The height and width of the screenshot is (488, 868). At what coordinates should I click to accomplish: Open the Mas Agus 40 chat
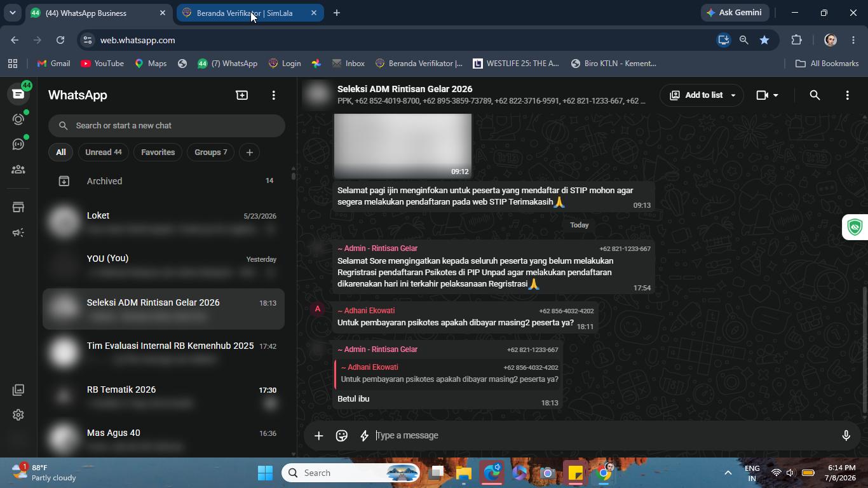click(x=164, y=440)
